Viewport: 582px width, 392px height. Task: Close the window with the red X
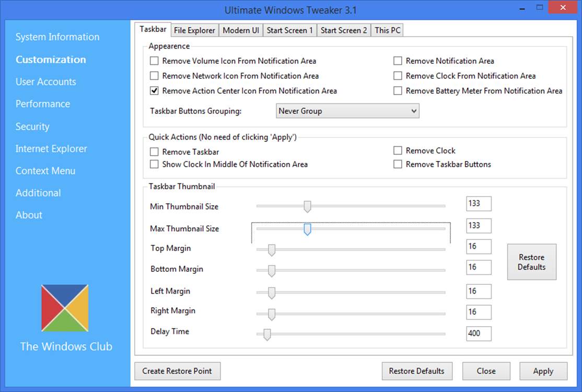click(x=563, y=8)
